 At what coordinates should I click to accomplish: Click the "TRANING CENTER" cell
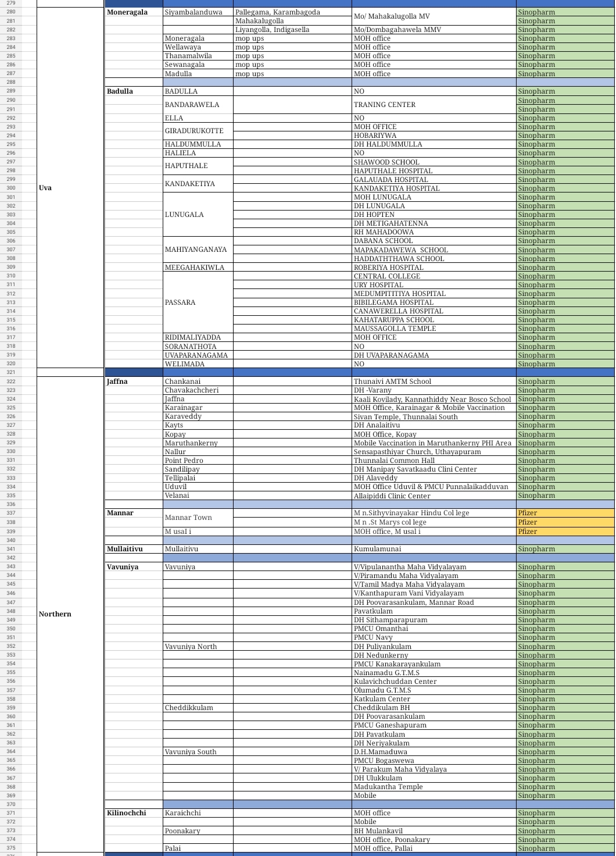(x=434, y=105)
